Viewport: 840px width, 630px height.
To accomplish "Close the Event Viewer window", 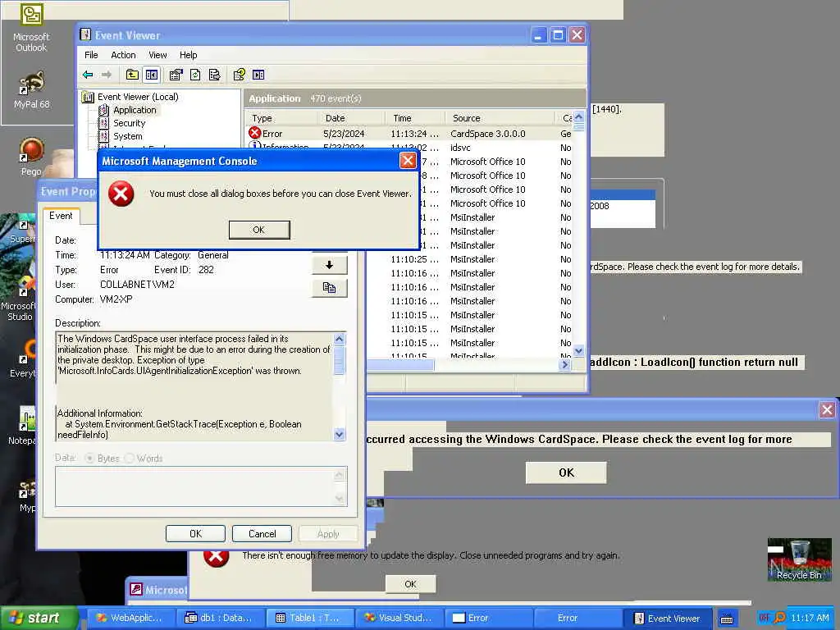I will click(x=577, y=35).
